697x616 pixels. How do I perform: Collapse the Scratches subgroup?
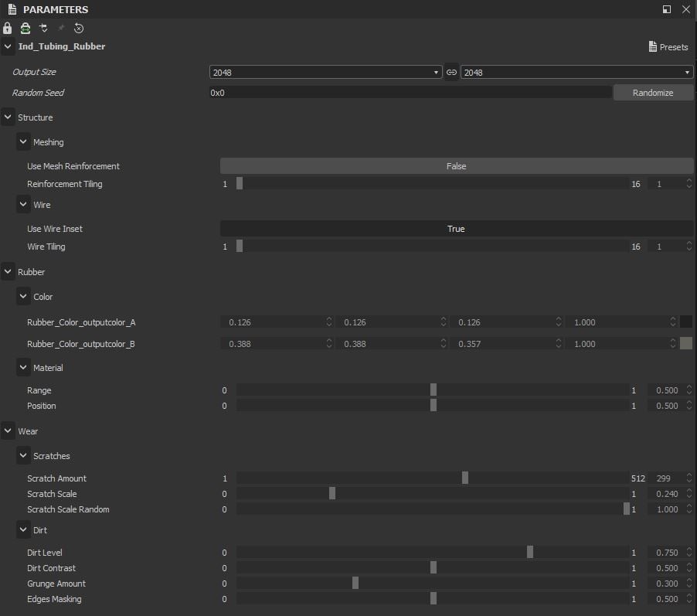click(x=23, y=455)
